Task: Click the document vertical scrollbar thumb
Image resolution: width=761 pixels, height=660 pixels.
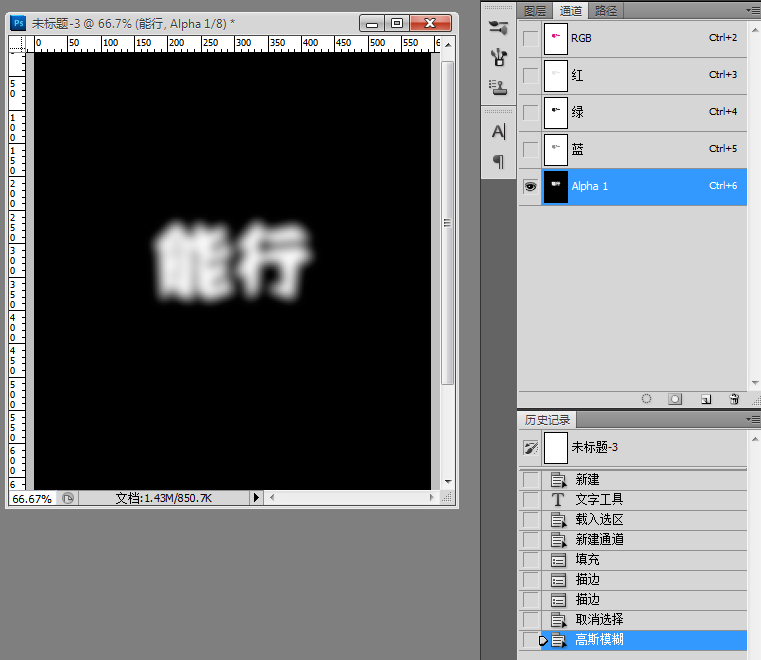Action: coord(447,223)
